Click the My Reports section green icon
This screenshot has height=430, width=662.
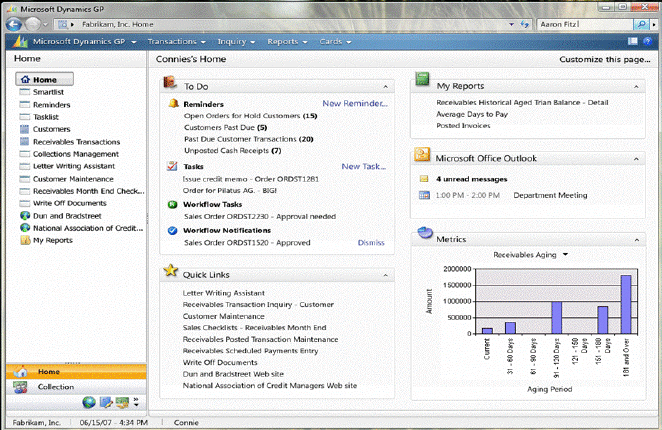pyautogui.click(x=422, y=79)
